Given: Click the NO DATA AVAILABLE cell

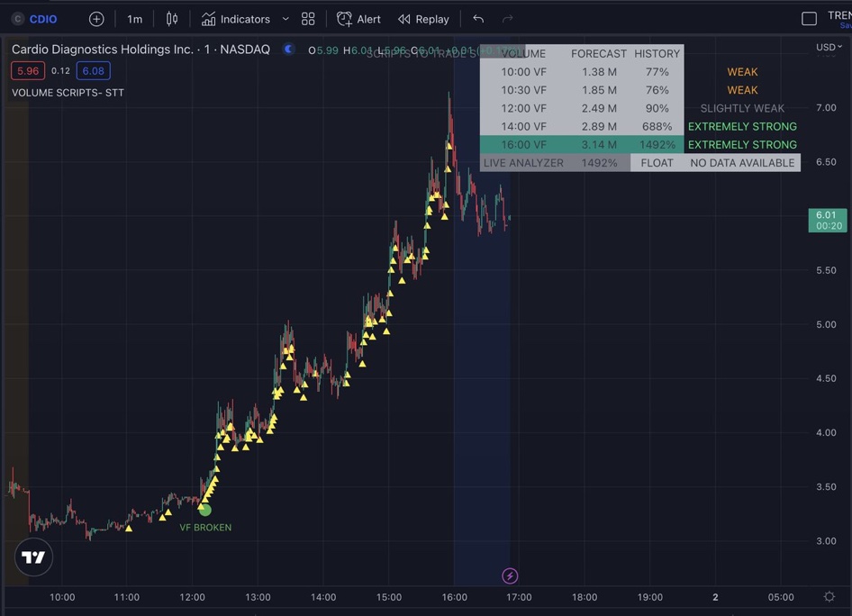Looking at the screenshot, I should pyautogui.click(x=742, y=163).
